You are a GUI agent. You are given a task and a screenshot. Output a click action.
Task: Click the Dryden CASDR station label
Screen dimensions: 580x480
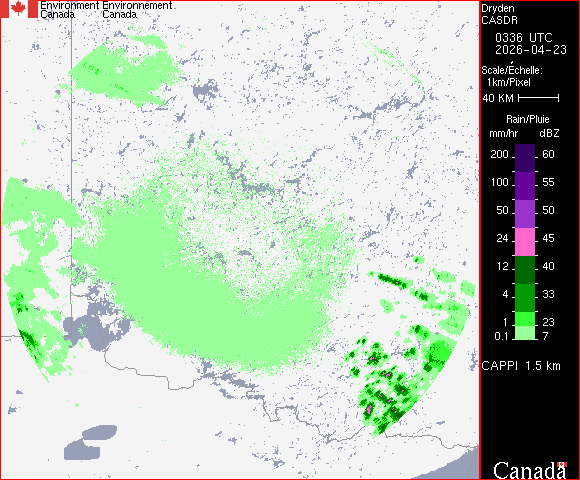(x=499, y=14)
